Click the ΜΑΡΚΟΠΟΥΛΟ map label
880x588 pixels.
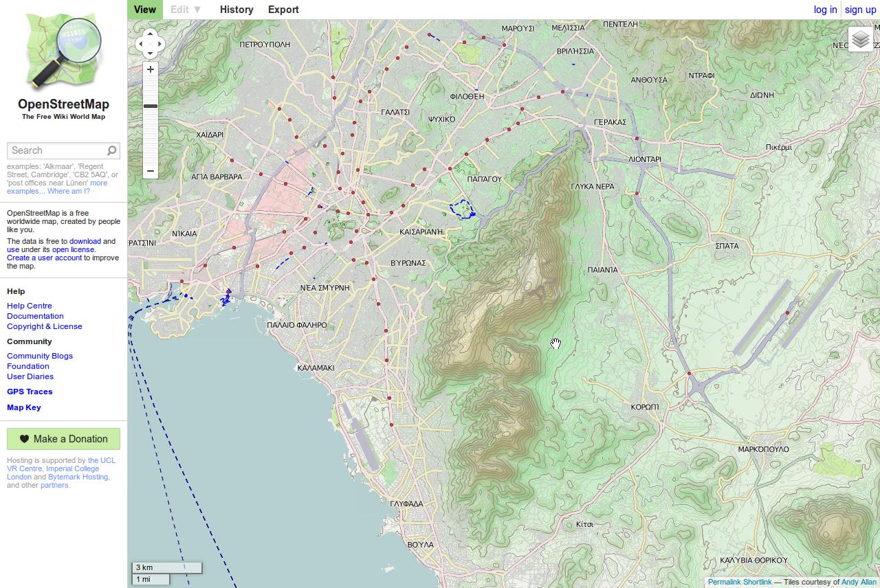click(x=763, y=449)
